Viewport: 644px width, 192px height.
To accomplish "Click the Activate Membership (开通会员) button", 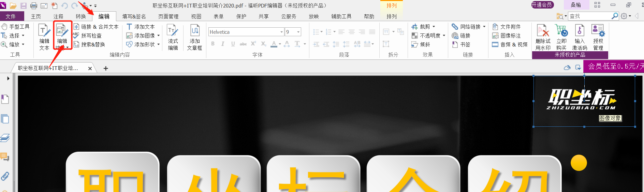I will pos(542,5).
